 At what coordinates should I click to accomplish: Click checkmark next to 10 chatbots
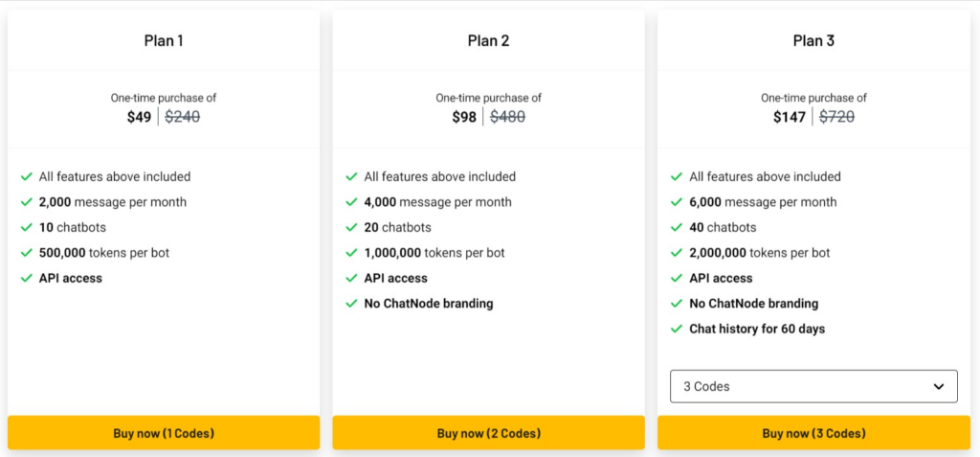[x=26, y=228]
